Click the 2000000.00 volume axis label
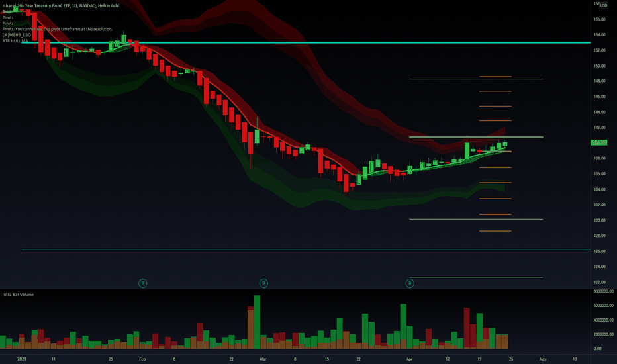The image size is (617, 364). (603, 334)
